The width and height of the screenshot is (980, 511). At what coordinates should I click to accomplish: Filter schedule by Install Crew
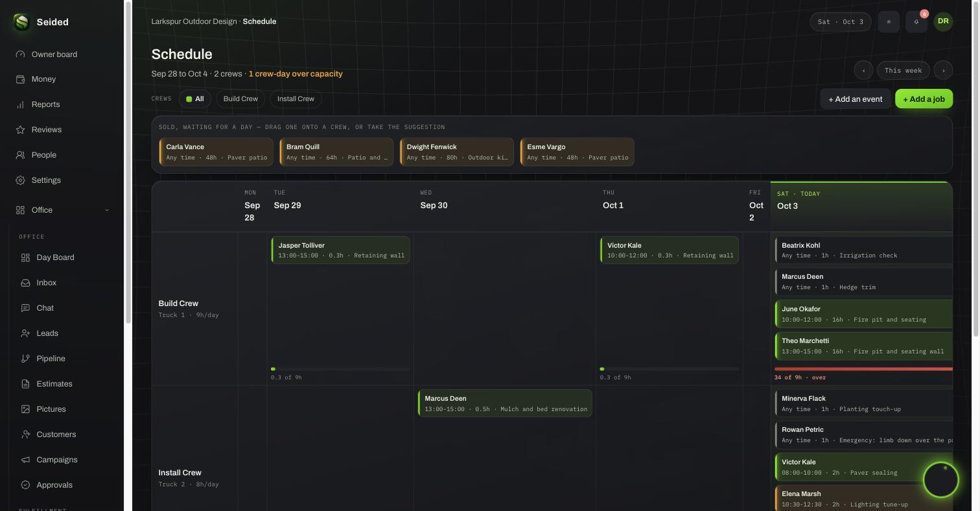pyautogui.click(x=296, y=99)
